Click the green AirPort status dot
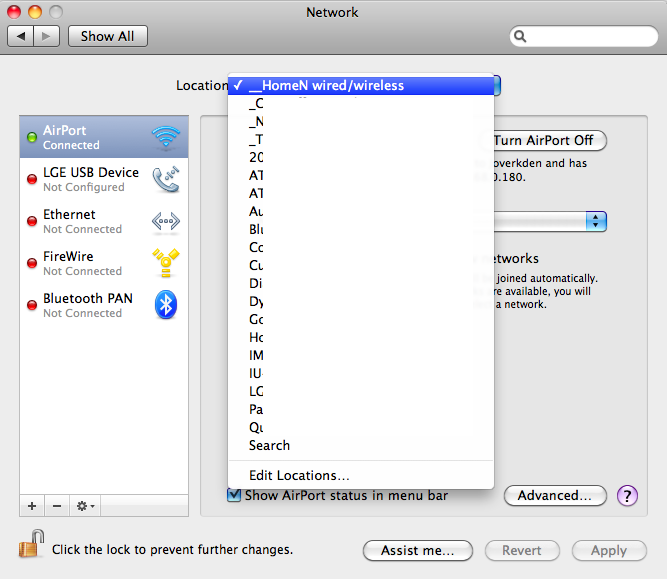This screenshot has height=579, width=667. 32,137
